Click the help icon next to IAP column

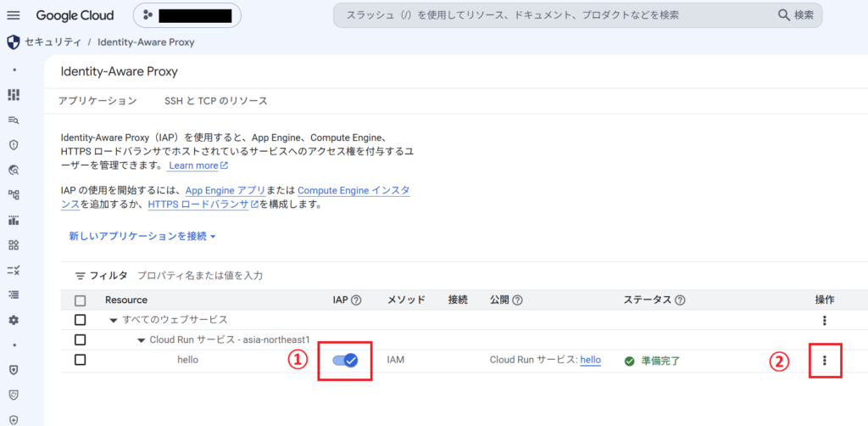click(x=357, y=300)
